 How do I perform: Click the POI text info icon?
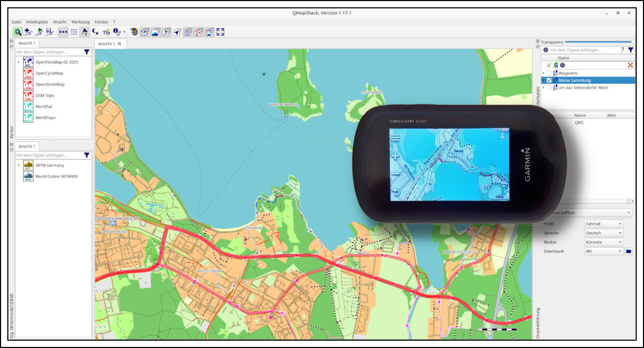[x=117, y=32]
